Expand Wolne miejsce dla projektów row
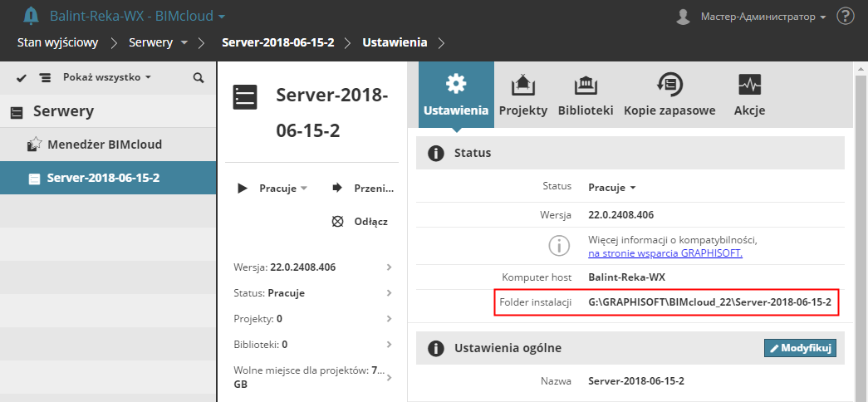The width and height of the screenshot is (868, 402). tap(313, 378)
